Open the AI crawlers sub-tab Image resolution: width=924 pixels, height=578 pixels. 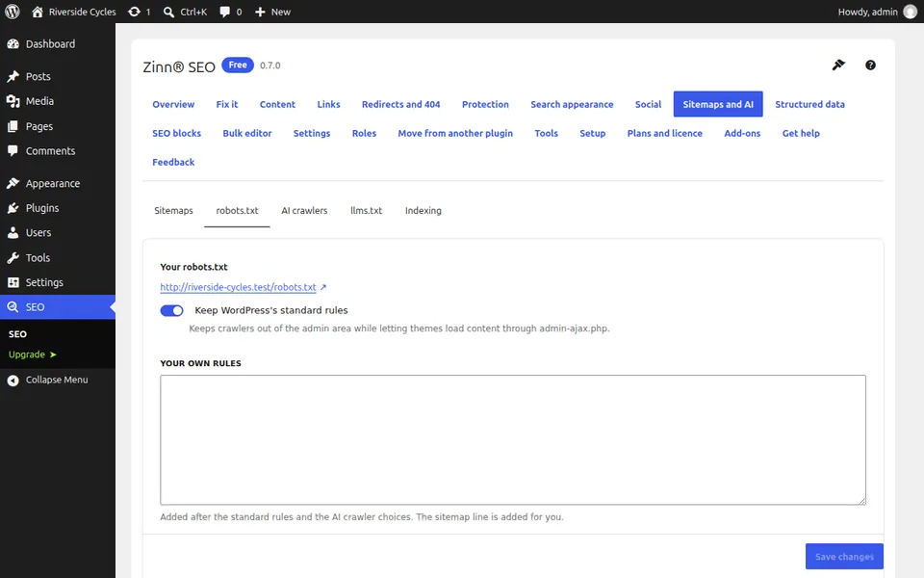[x=304, y=211]
